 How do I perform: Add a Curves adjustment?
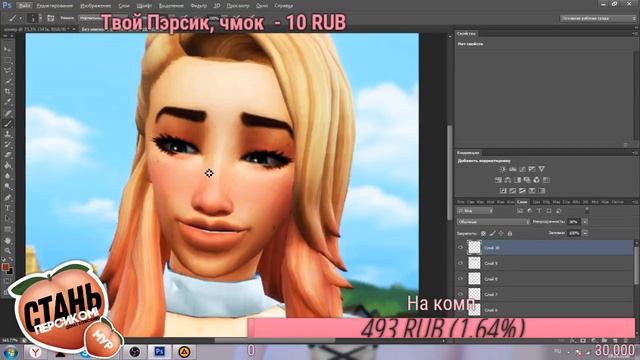[522, 169]
